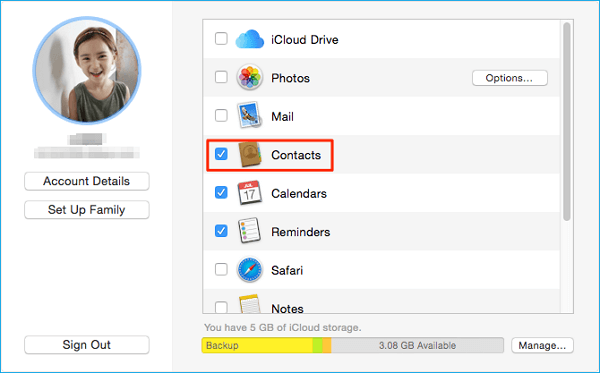Screen dimensions: 600x373
Task: Click Manage storage button
Action: click(x=542, y=345)
